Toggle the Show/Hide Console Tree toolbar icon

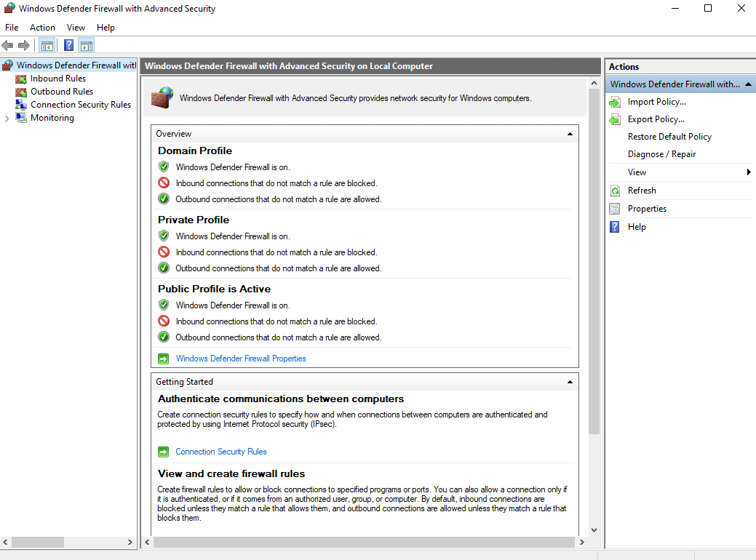(47, 45)
